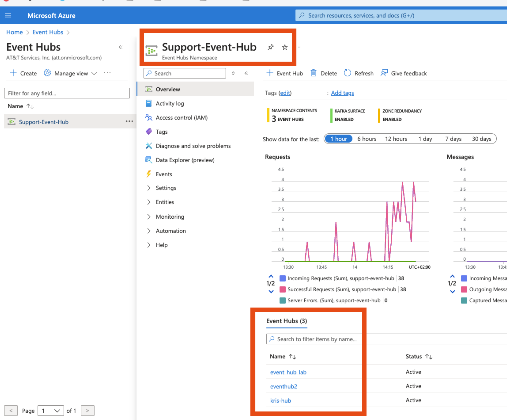Select the 30 days time range
507x420 pixels.
[482, 139]
